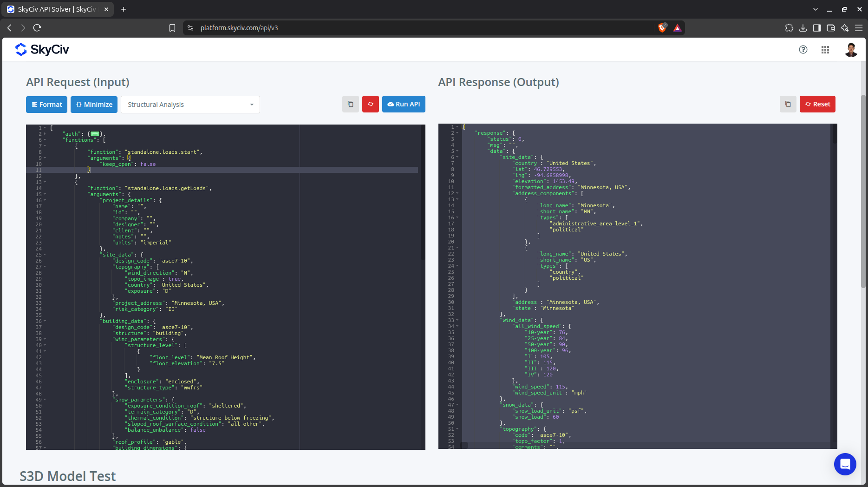The image size is (868, 487).
Task: View site information icon in address bar
Action: pyautogui.click(x=190, y=28)
